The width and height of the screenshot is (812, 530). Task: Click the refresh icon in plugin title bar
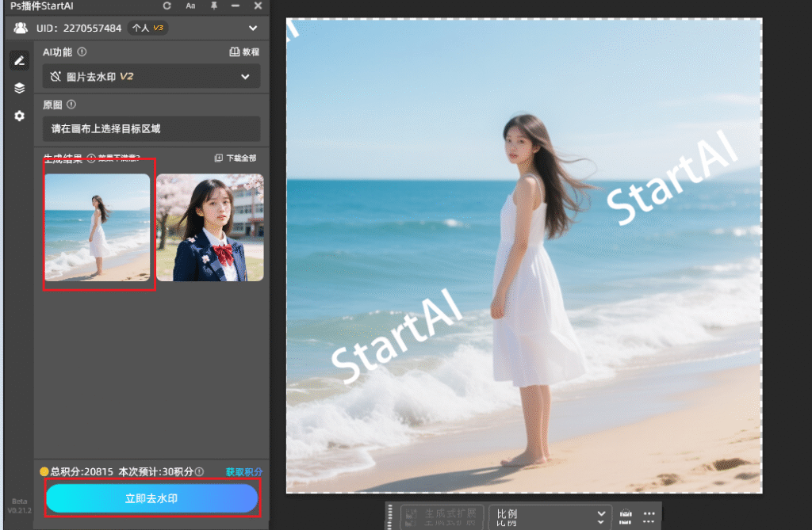click(x=167, y=6)
